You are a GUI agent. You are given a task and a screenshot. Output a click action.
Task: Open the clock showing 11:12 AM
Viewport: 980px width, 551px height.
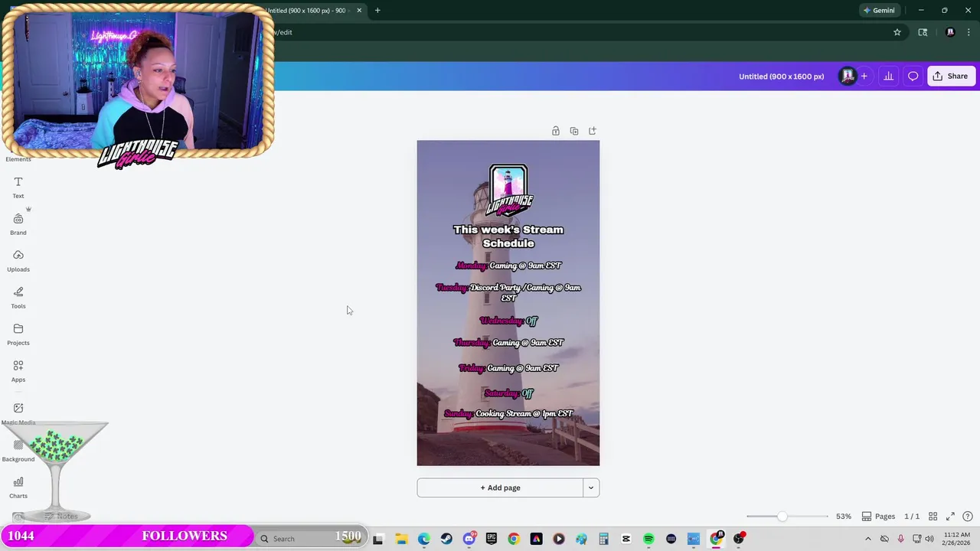coord(957,539)
